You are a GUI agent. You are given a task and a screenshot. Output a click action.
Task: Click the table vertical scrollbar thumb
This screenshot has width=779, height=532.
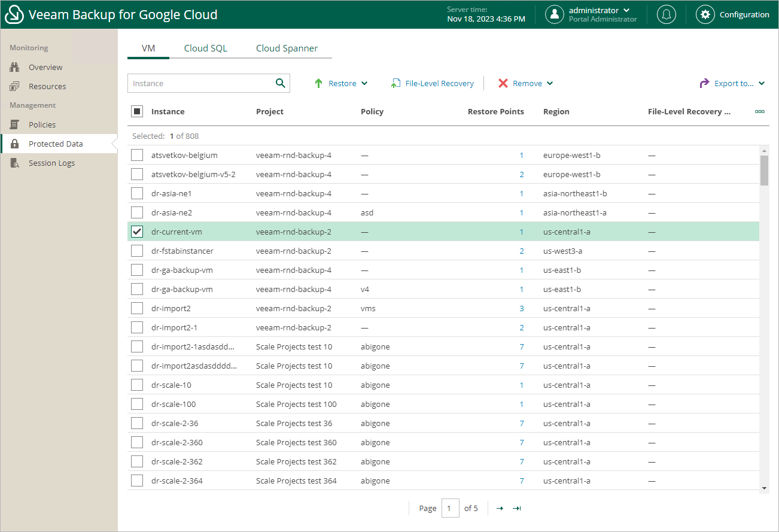[764, 170]
